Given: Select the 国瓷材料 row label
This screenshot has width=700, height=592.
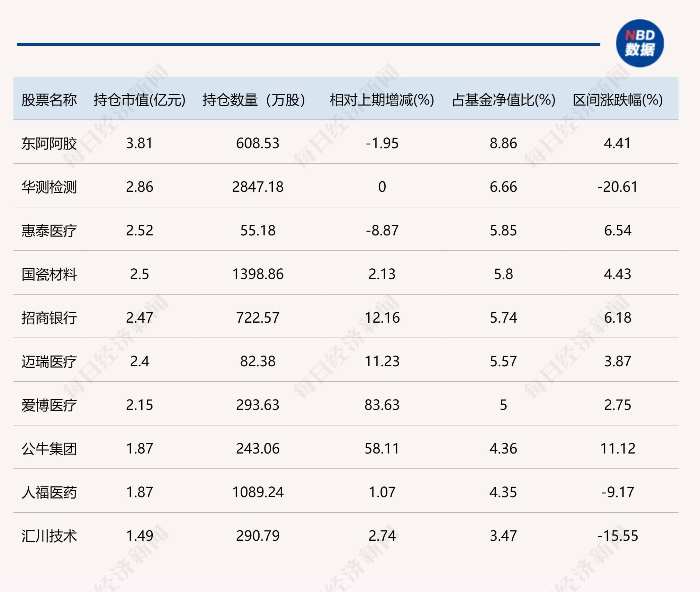Looking at the screenshot, I should pyautogui.click(x=49, y=274).
